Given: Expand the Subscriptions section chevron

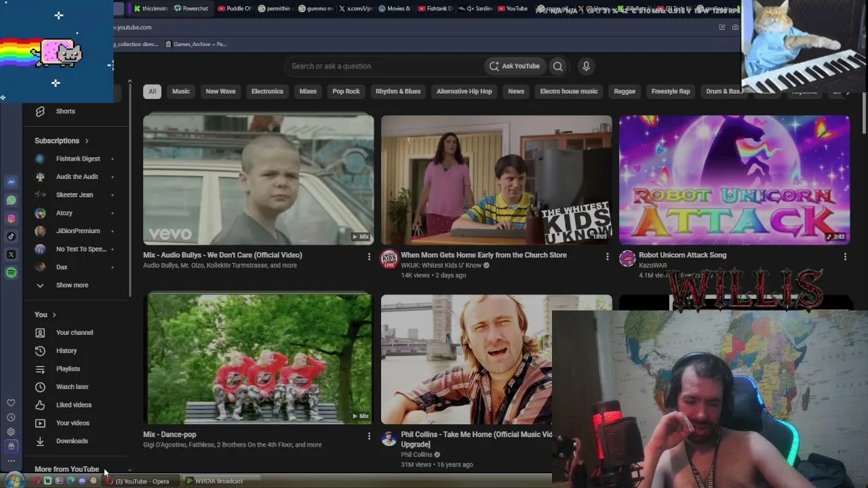Looking at the screenshot, I should [87, 141].
